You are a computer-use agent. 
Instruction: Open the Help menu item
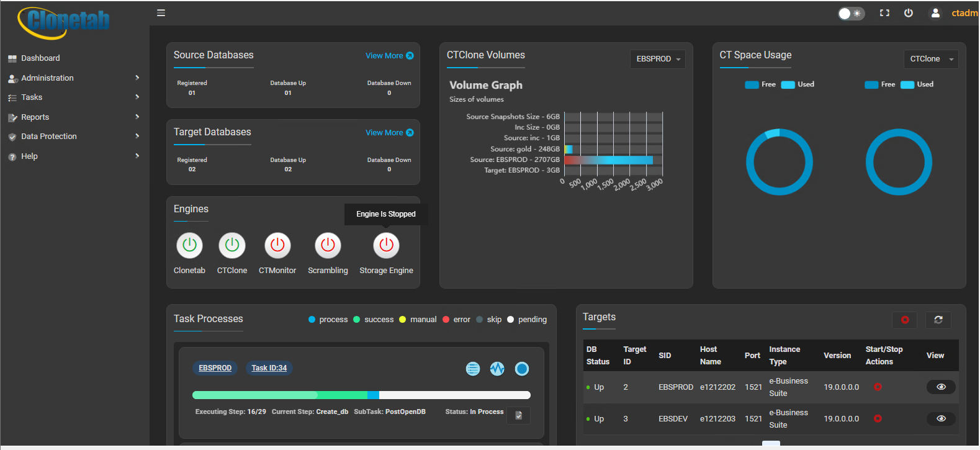tap(29, 156)
